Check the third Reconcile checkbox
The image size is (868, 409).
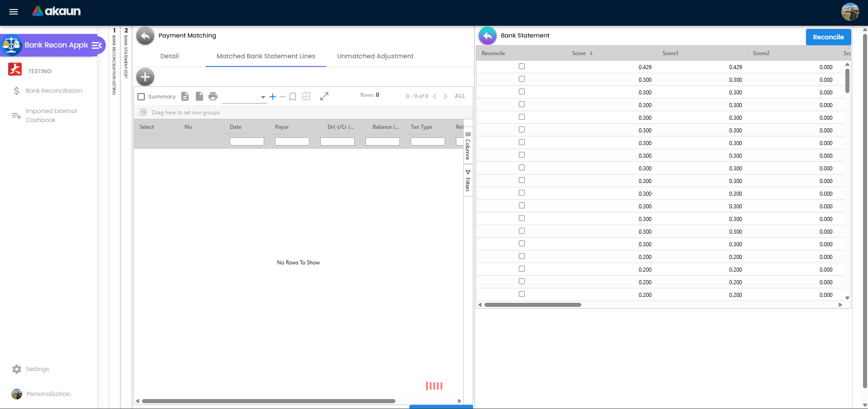522,92
